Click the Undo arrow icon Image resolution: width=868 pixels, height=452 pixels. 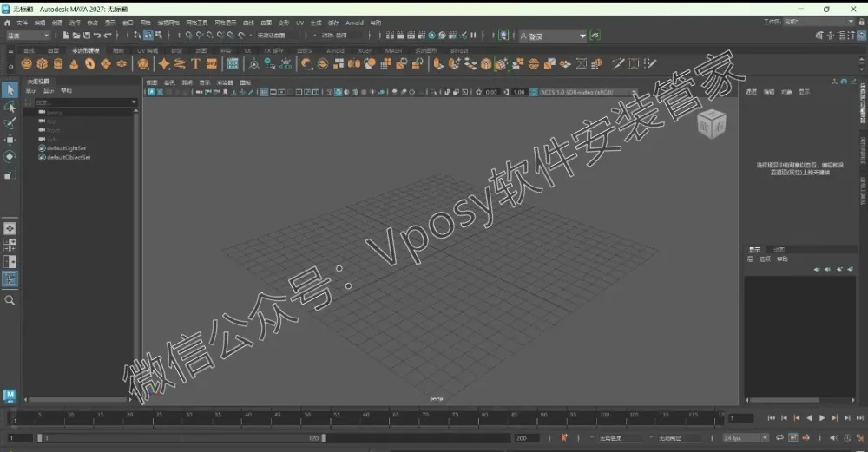[97, 36]
